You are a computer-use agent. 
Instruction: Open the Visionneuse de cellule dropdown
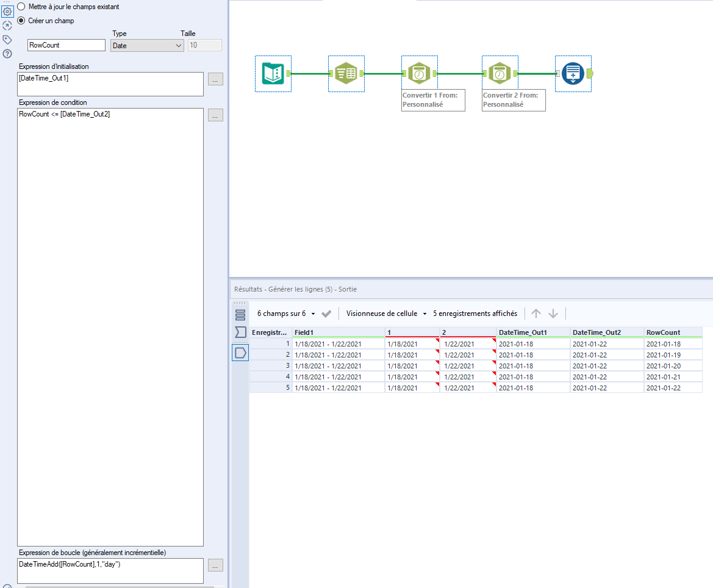(385, 313)
